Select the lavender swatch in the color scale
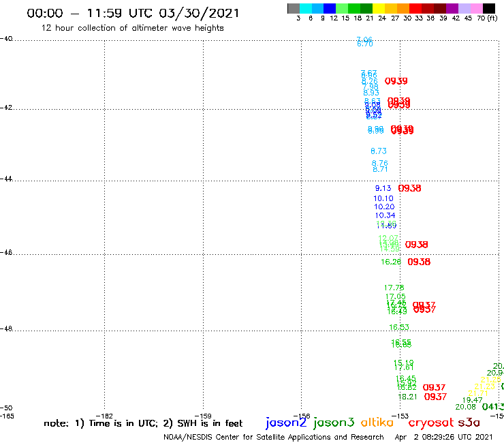Viewport: 504px width, 443px height. click(x=464, y=8)
